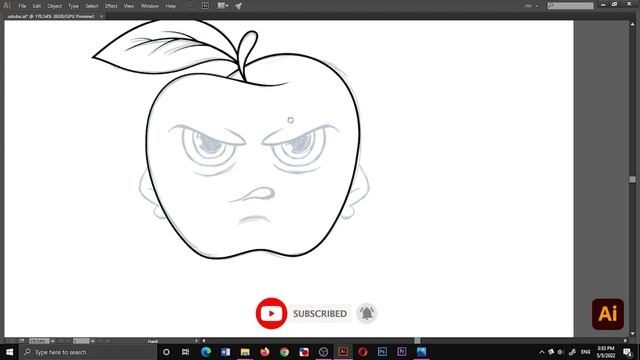The image size is (640, 360).
Task: Open Google Chrome from taskbar
Action: point(284,352)
